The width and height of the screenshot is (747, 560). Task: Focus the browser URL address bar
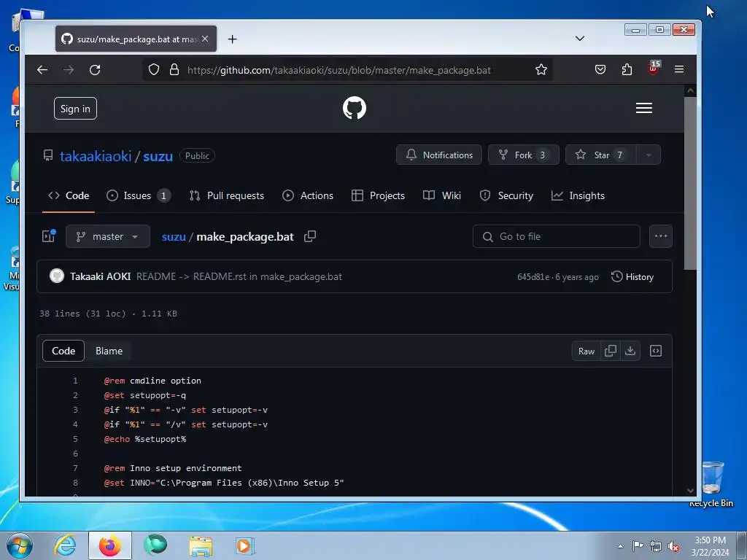tap(338, 71)
